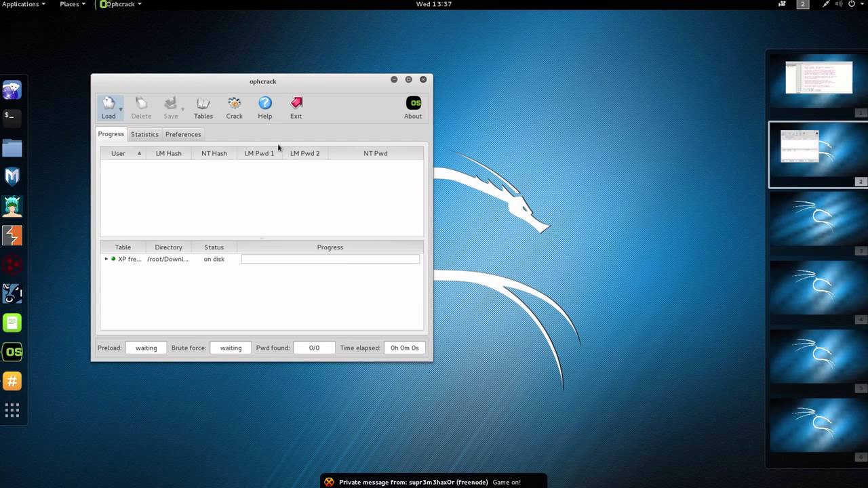Open the Places menu
This screenshot has width=868, height=488.
coord(73,4)
